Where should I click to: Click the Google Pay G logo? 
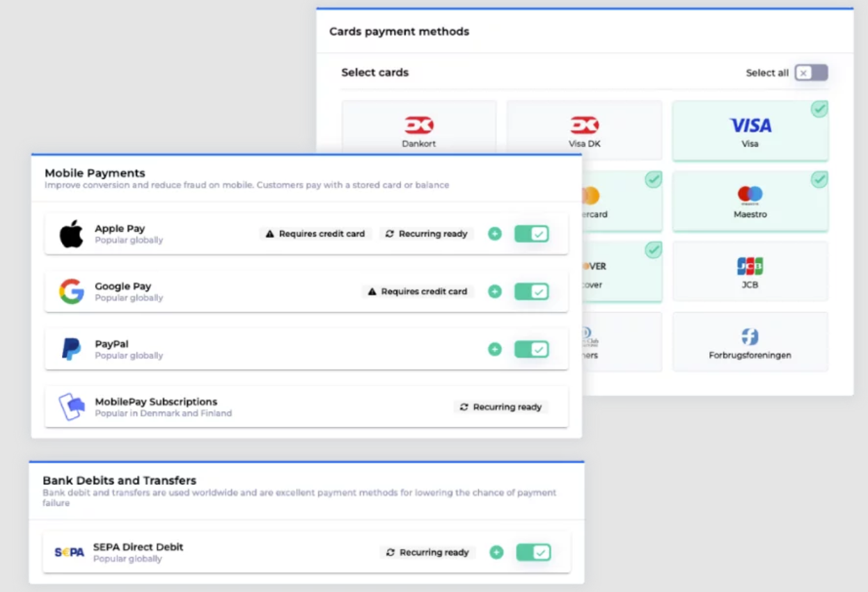[71, 291]
